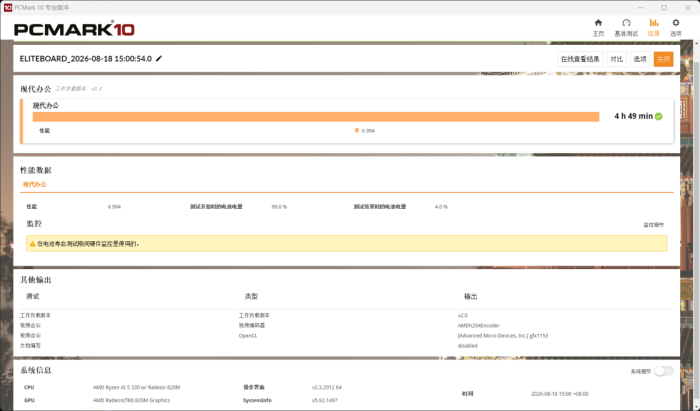
Task: Click the orange 关闭 button
Action: pos(663,59)
